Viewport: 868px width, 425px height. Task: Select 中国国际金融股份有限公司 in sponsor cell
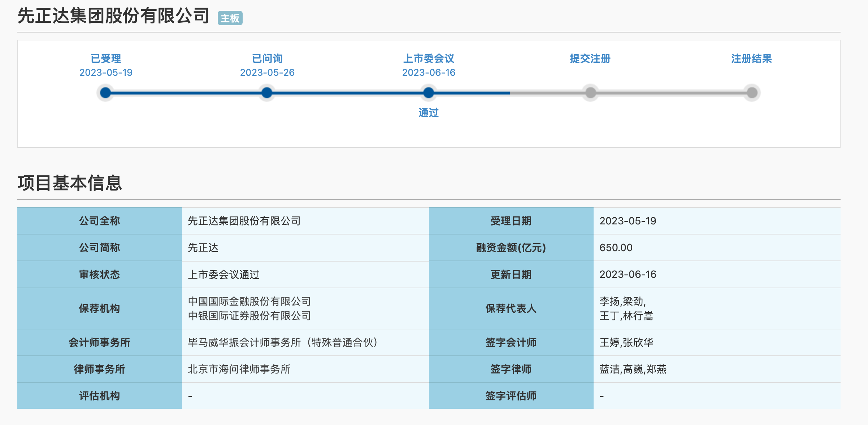coord(249,301)
